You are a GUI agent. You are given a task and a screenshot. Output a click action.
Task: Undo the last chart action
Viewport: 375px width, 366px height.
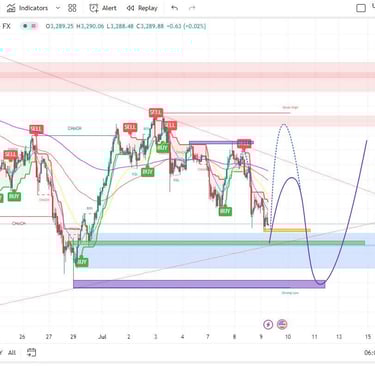point(174,8)
